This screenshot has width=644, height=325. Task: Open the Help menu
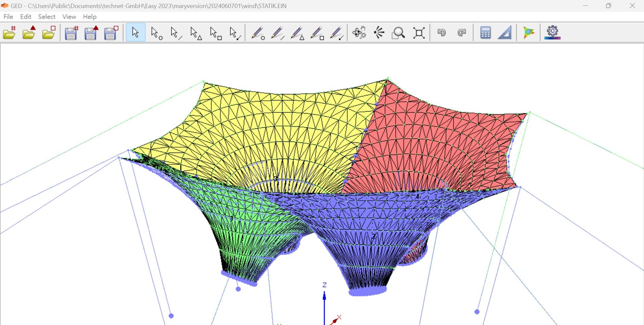coord(90,16)
